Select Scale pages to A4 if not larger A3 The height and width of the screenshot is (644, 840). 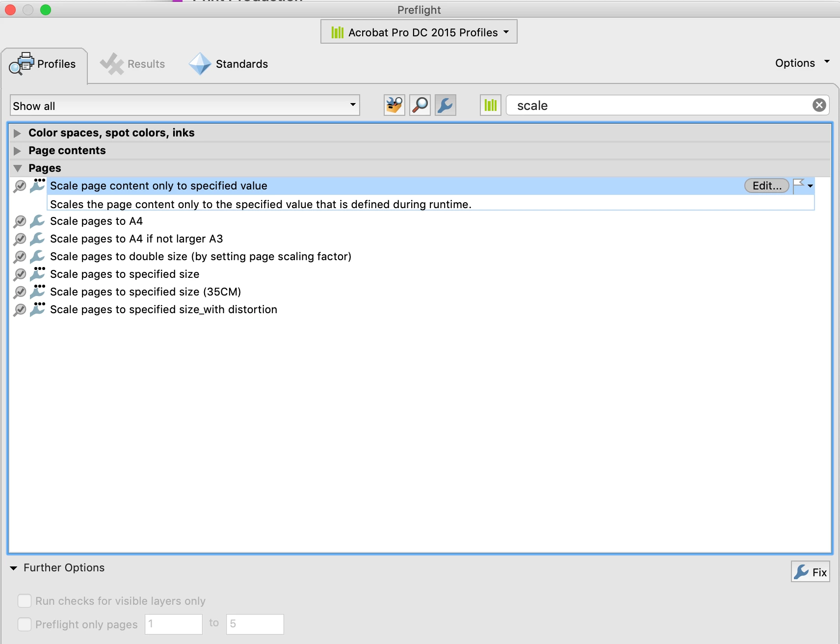click(136, 239)
